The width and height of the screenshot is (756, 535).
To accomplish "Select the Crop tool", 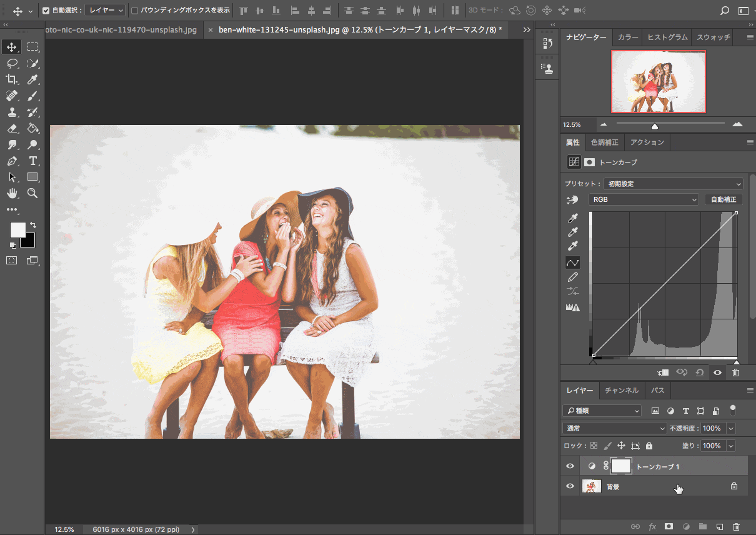I will 12,79.
